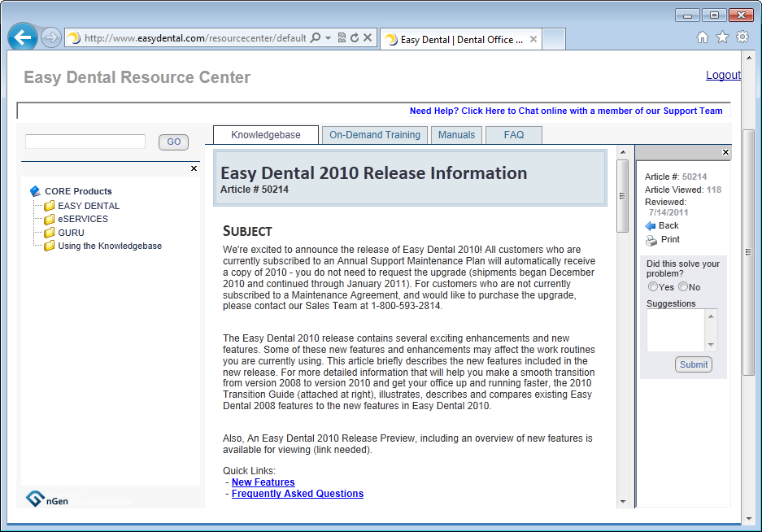Switch to the FAQ tab
Image resolution: width=762 pixels, height=532 pixels.
point(514,135)
